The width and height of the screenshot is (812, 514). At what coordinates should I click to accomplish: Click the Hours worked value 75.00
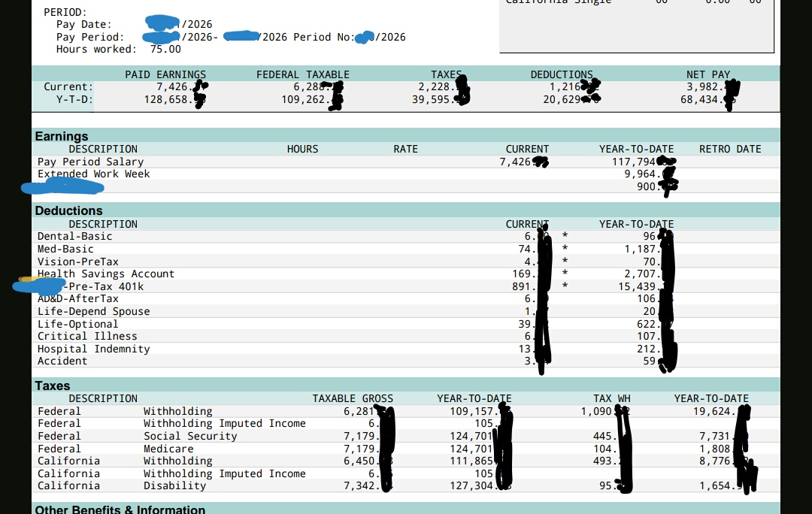click(165, 49)
